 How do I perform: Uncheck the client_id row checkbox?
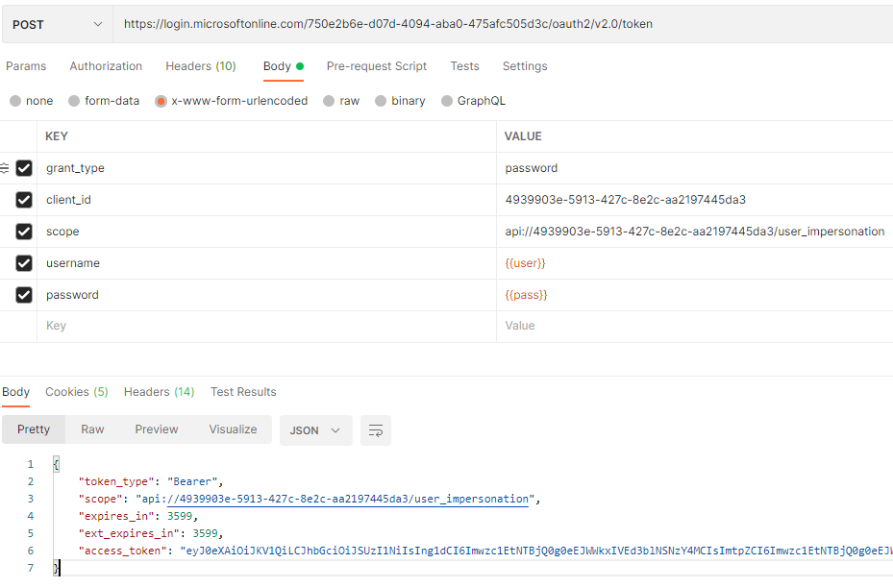click(x=24, y=200)
